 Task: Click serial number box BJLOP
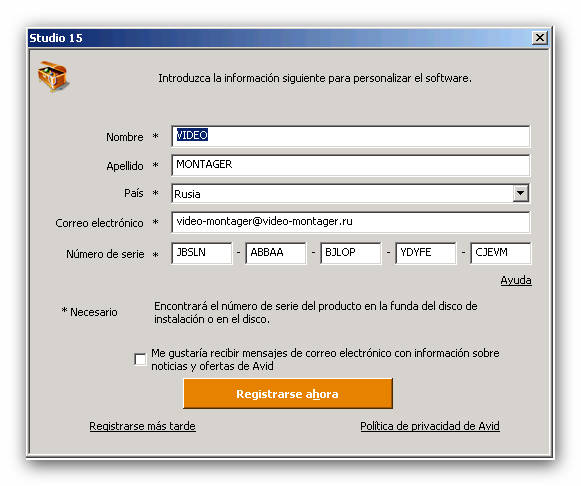coord(351,253)
